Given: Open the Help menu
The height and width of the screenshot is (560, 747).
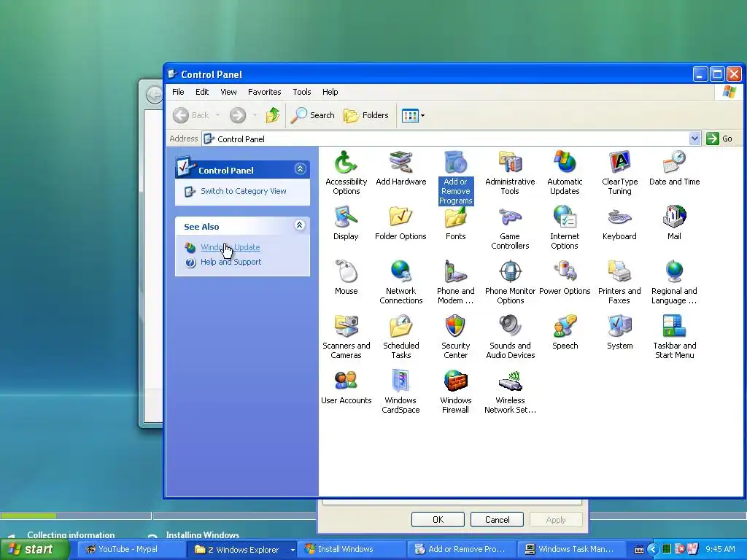Looking at the screenshot, I should [x=330, y=92].
